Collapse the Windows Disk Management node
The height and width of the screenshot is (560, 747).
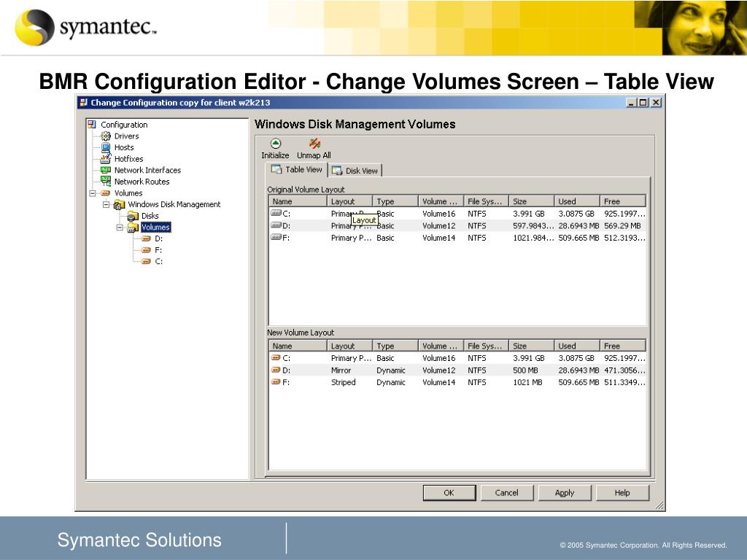[x=107, y=204]
